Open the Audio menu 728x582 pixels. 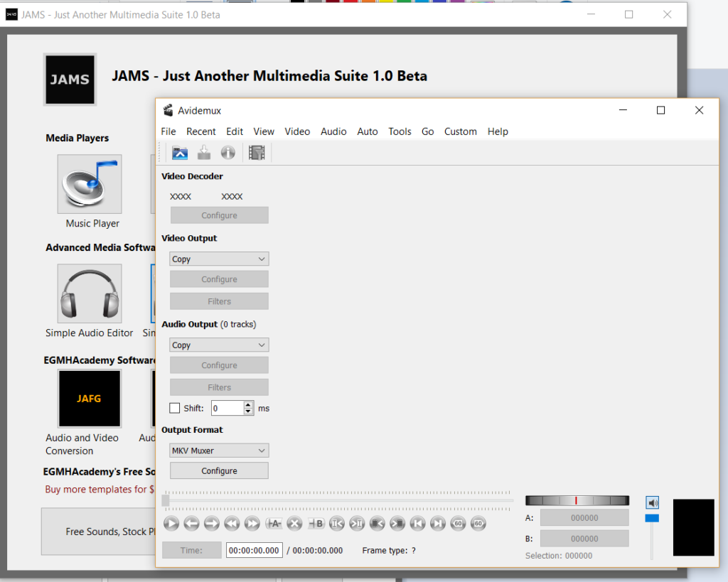pos(333,131)
